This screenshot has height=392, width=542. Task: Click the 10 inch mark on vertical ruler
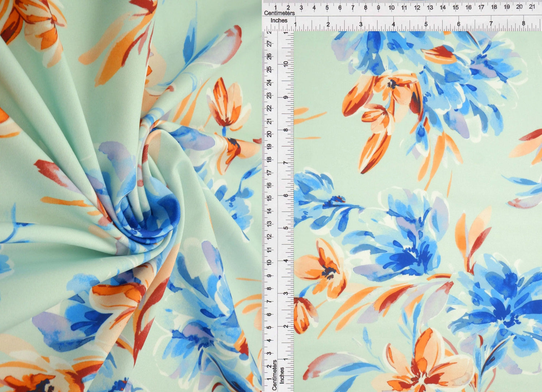286,64
